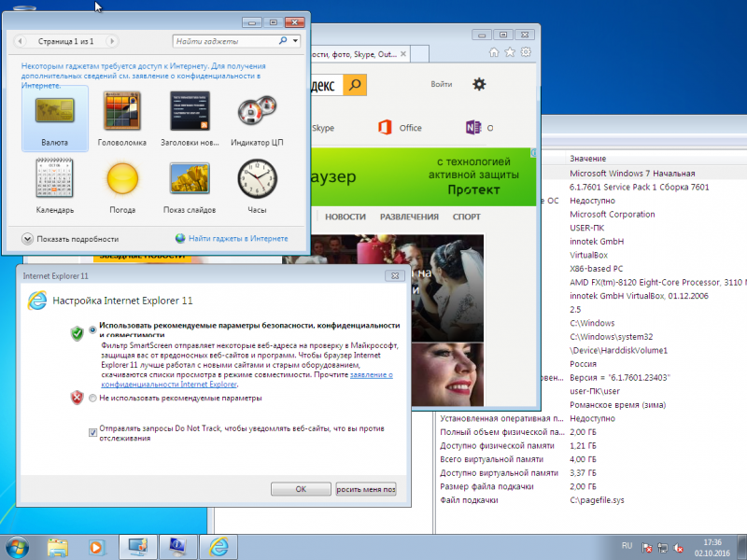
Task: Click the muted volume tray icon
Action: click(679, 548)
